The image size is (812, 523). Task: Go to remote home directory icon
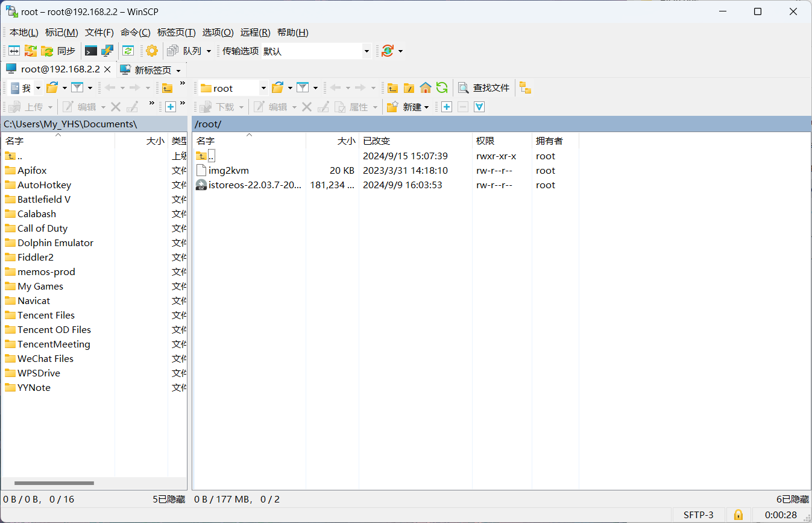click(426, 88)
